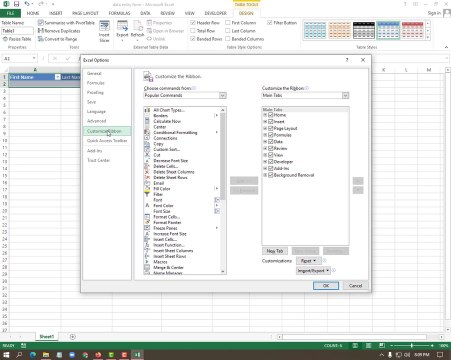The image size is (451, 360).
Task: Select the orange table style thumbnail
Action: [339, 30]
